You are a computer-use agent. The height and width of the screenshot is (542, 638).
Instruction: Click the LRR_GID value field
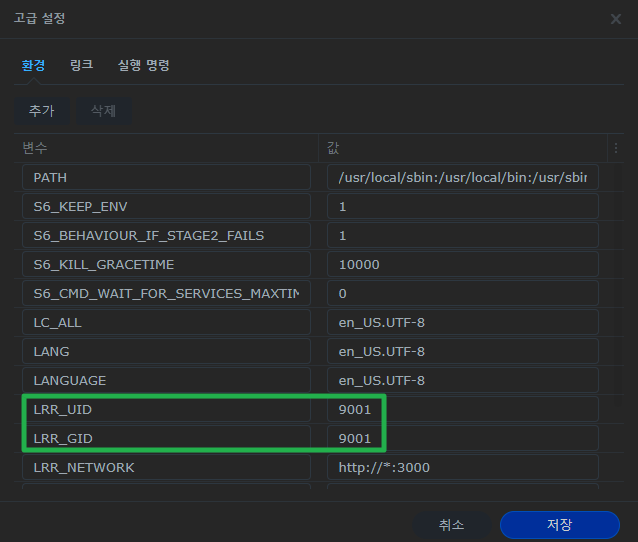click(462, 438)
